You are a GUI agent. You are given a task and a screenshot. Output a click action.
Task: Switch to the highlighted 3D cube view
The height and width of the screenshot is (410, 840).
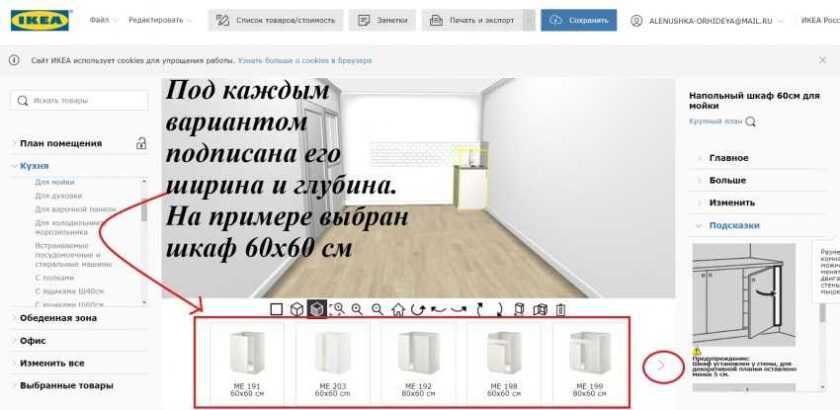pyautogui.click(x=317, y=309)
